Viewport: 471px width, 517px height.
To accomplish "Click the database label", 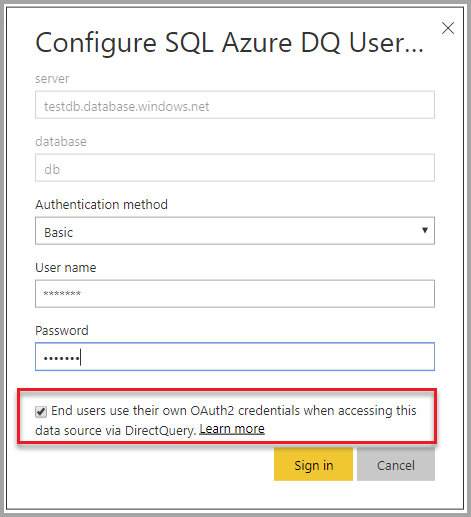I will tap(61, 142).
